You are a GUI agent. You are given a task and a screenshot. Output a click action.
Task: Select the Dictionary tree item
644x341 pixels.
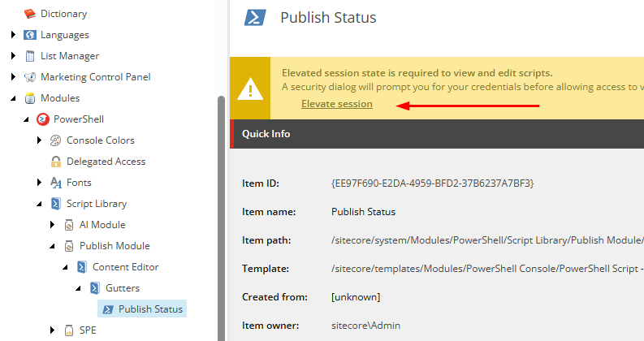(63, 14)
